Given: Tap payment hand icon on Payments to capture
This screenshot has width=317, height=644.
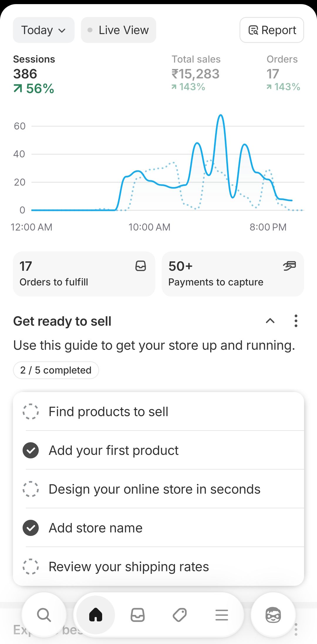Looking at the screenshot, I should [289, 266].
